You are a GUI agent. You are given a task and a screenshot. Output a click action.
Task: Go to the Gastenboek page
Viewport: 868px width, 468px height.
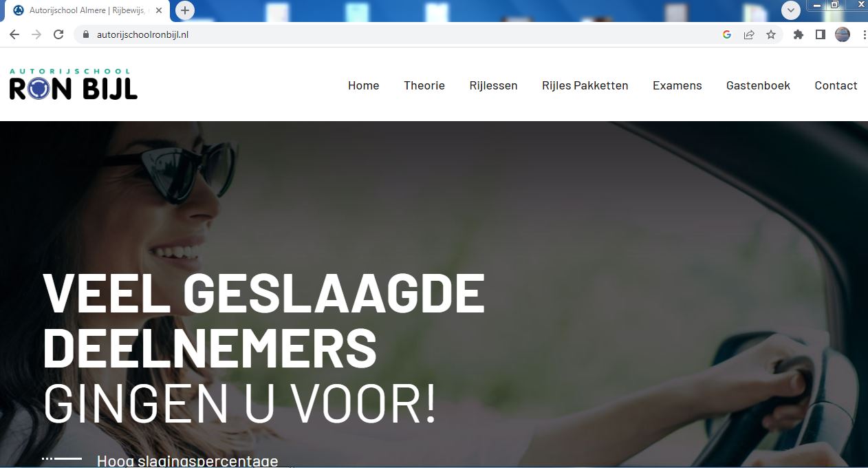(758, 85)
